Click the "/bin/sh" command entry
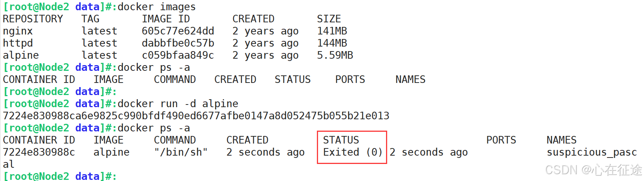Viewport: 644px width, 181px height. 181,152
